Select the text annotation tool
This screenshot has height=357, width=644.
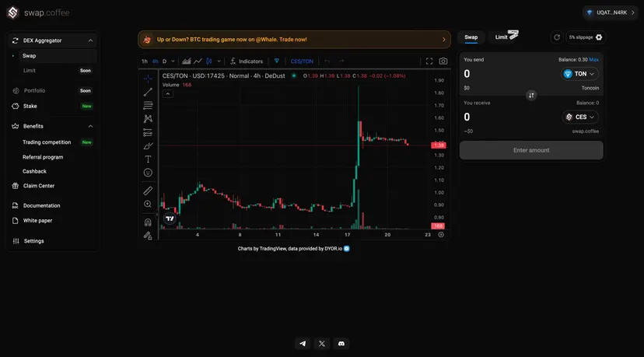click(148, 159)
